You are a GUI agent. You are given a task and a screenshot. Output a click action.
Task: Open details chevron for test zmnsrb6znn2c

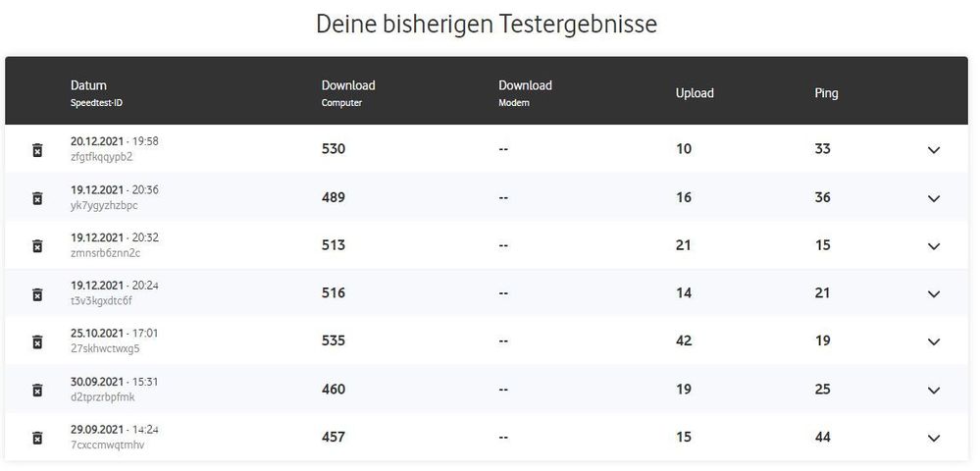(933, 246)
